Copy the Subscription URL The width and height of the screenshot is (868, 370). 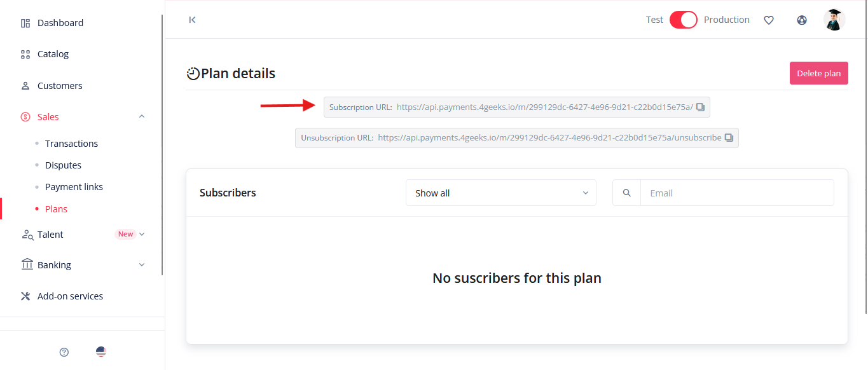[x=700, y=107]
